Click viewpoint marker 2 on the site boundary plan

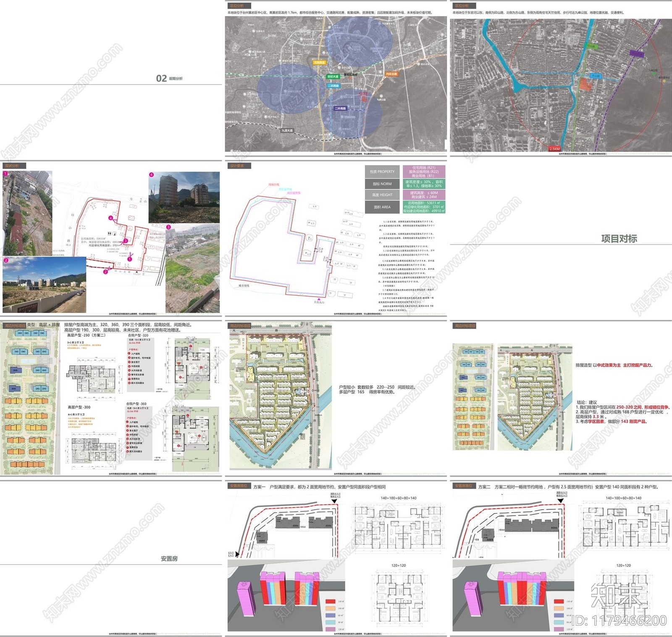[x=105, y=272]
